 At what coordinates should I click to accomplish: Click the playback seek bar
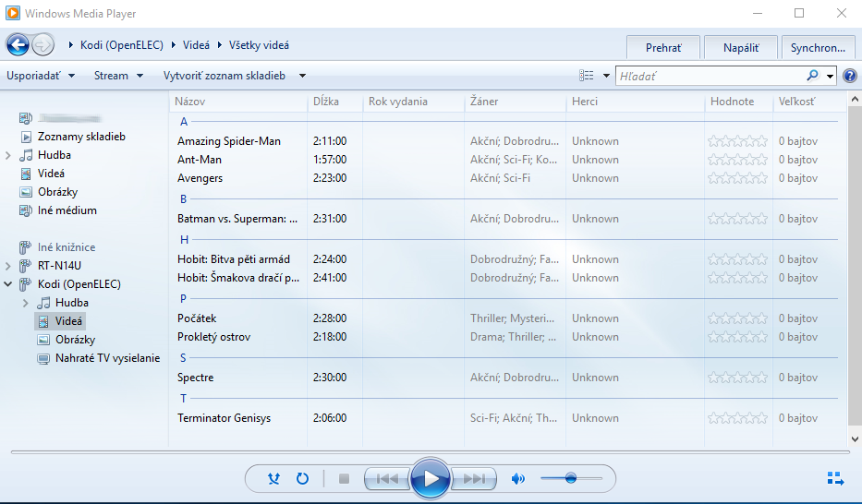coord(431,452)
